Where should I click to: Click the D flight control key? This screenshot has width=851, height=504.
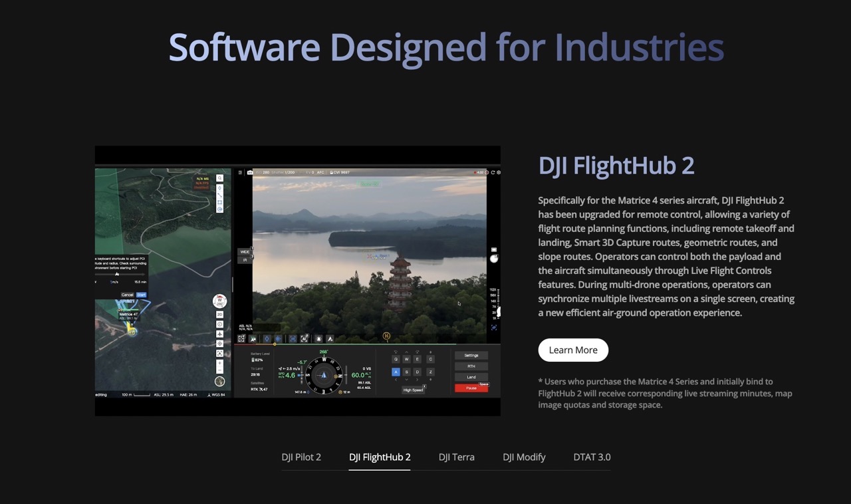coord(417,372)
